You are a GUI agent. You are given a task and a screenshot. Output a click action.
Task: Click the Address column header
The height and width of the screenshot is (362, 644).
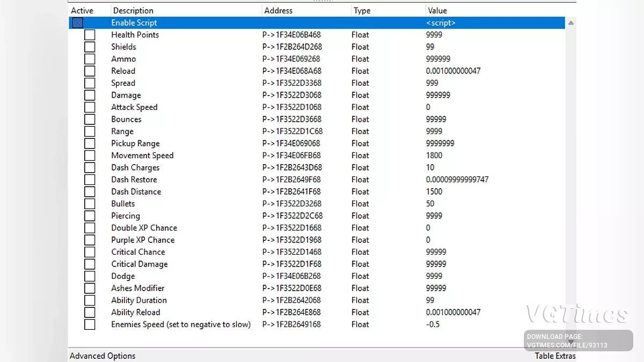pyautogui.click(x=278, y=11)
